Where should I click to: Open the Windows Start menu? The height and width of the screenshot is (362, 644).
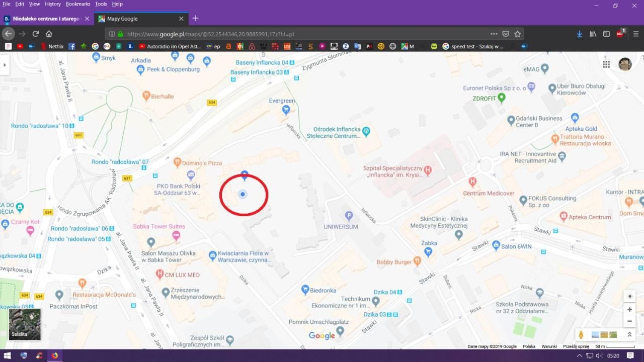tap(8, 355)
